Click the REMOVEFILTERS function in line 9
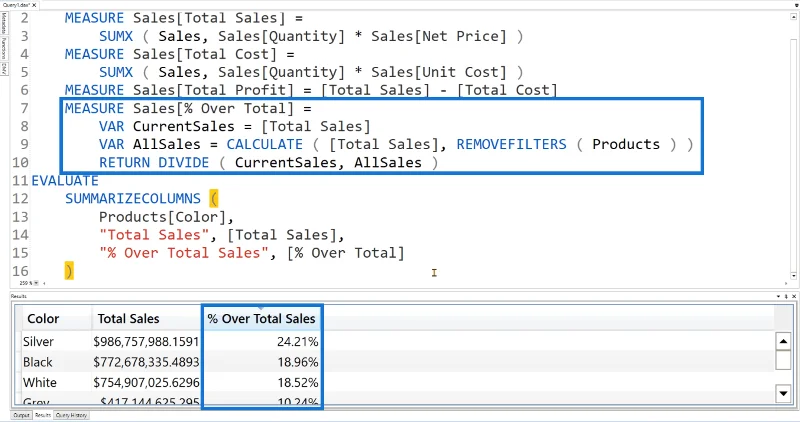This screenshot has height=422, width=800. (x=511, y=144)
